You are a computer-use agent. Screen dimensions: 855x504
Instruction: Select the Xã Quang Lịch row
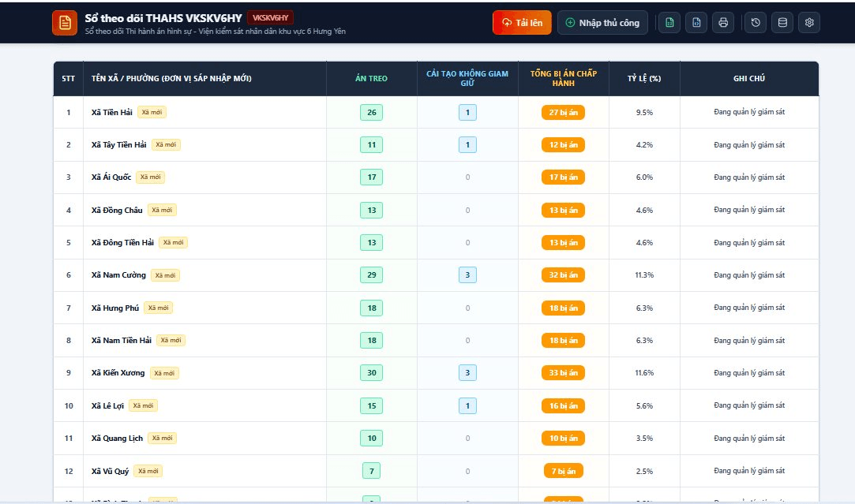(436, 438)
